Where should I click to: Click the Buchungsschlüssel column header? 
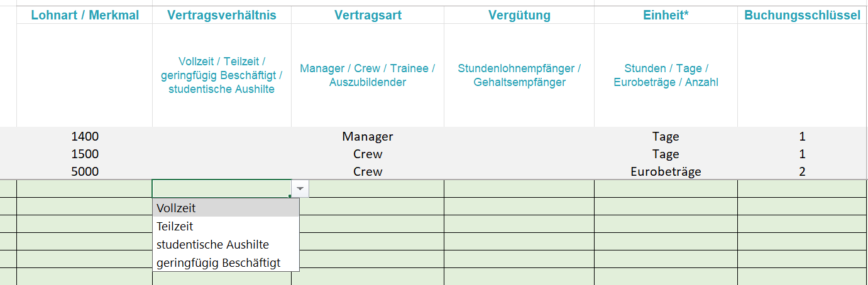[802, 15]
